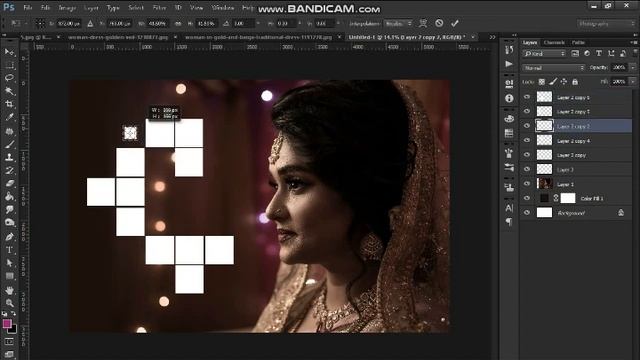Select the Lasso tool

point(9,78)
